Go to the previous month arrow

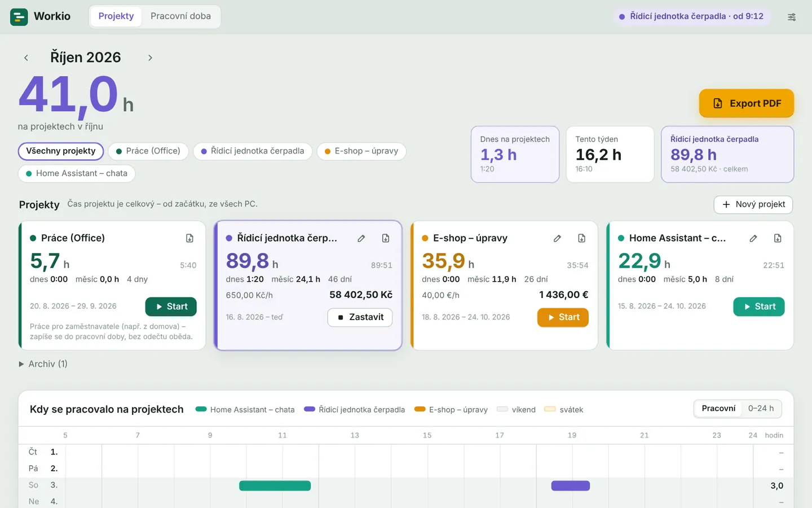pyautogui.click(x=26, y=58)
